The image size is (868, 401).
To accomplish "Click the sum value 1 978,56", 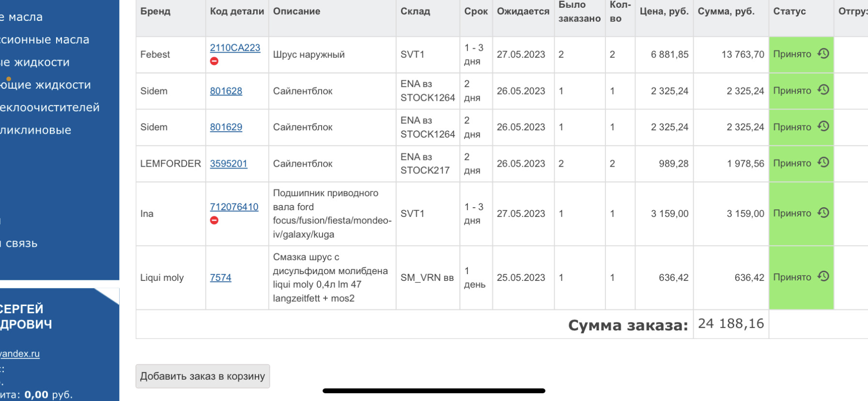I will pos(745,164).
